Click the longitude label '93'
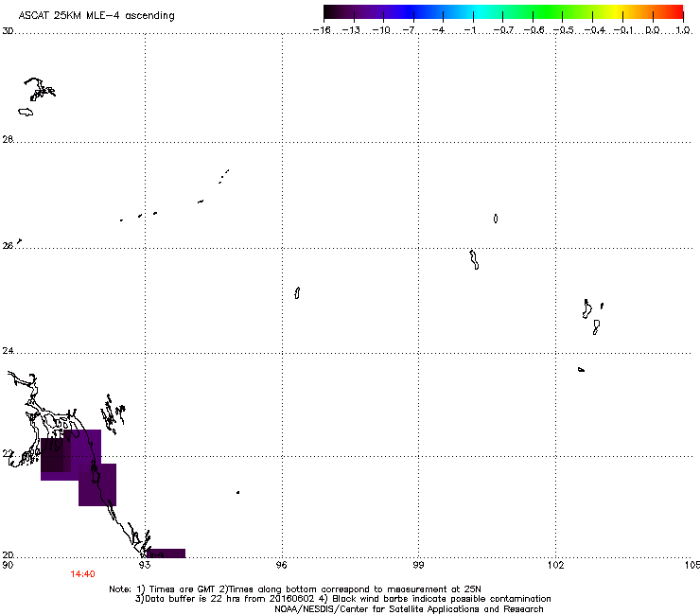Image resolution: width=700 pixels, height=615 pixels. click(x=145, y=565)
